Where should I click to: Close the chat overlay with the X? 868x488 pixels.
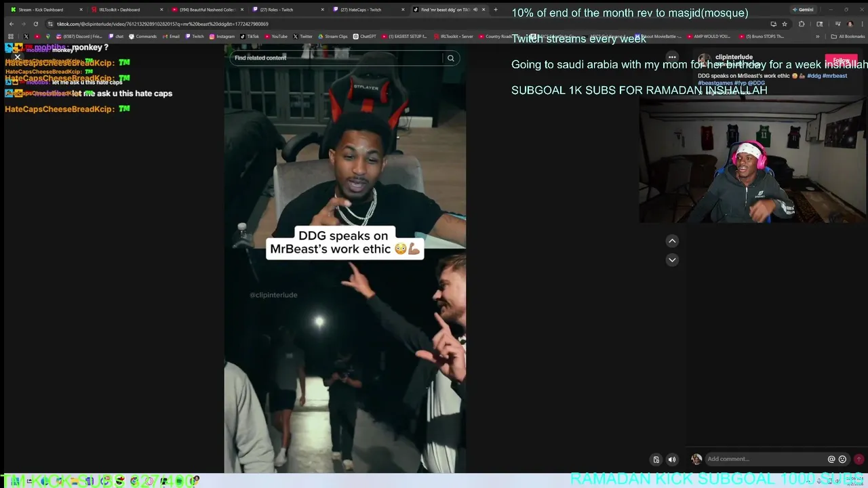(18, 58)
